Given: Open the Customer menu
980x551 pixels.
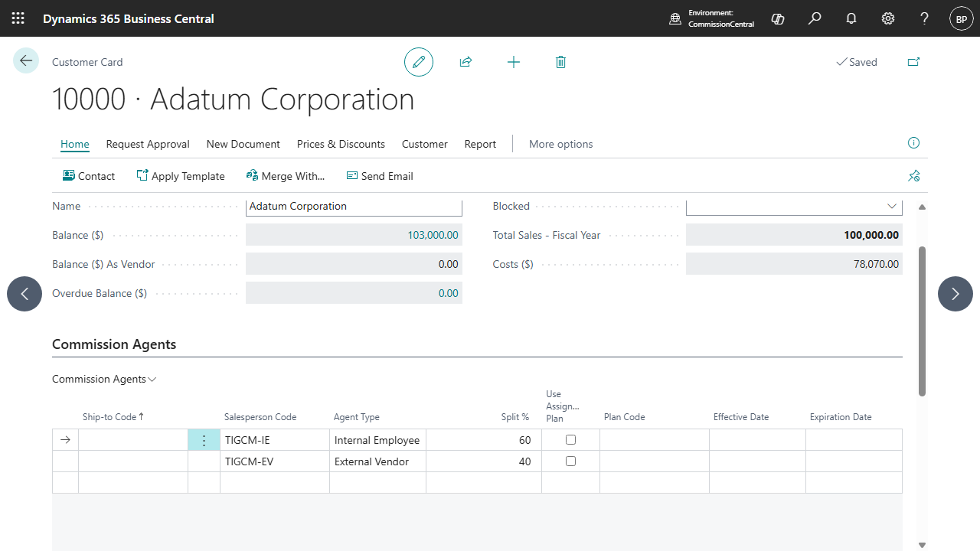Looking at the screenshot, I should 425,144.
